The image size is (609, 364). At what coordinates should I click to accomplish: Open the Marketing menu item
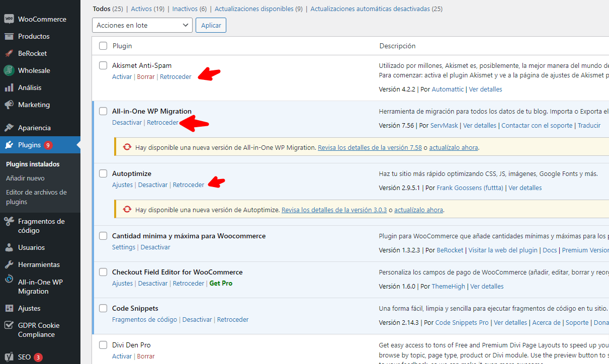click(x=40, y=105)
